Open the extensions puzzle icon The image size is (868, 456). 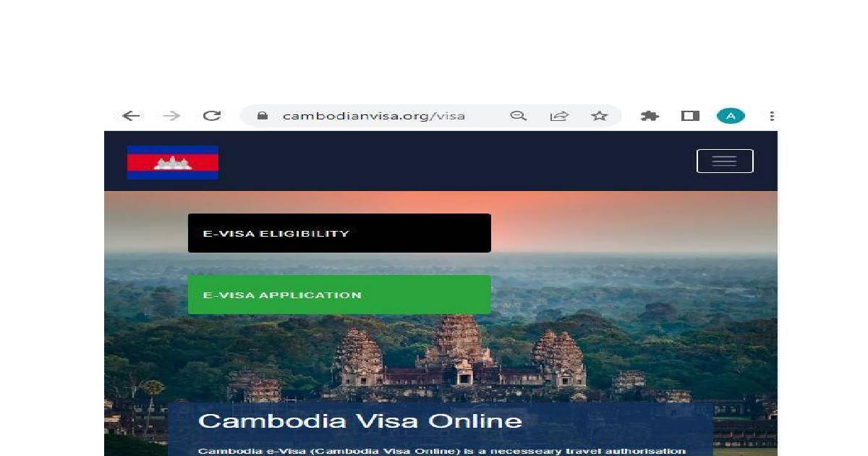pyautogui.click(x=650, y=116)
